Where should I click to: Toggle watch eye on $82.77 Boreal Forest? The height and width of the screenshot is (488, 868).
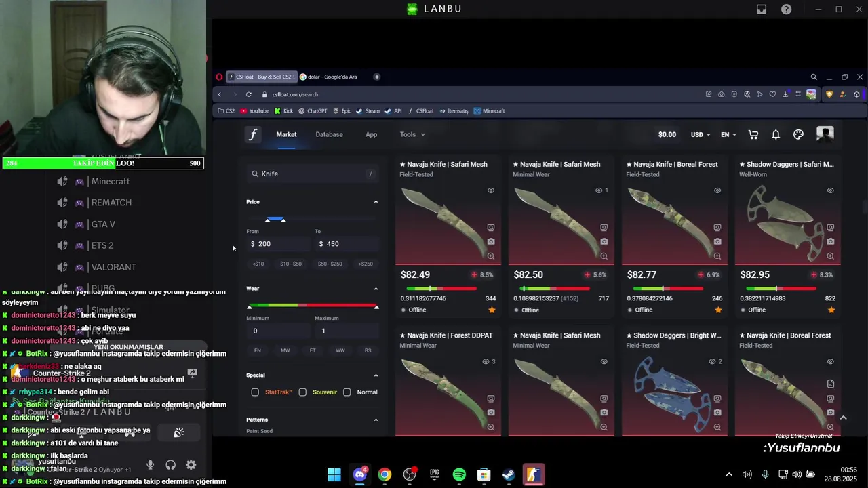(717, 190)
